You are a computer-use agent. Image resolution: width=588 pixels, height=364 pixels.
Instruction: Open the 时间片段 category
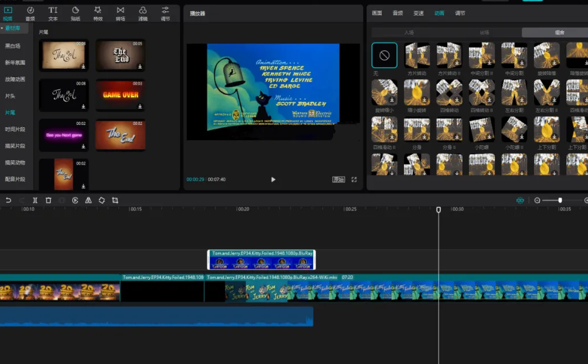tap(15, 130)
